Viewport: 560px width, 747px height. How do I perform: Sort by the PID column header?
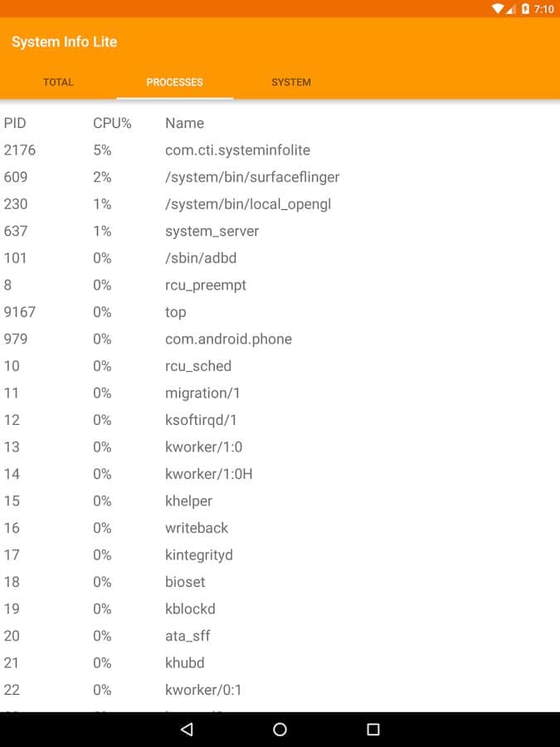(x=15, y=123)
